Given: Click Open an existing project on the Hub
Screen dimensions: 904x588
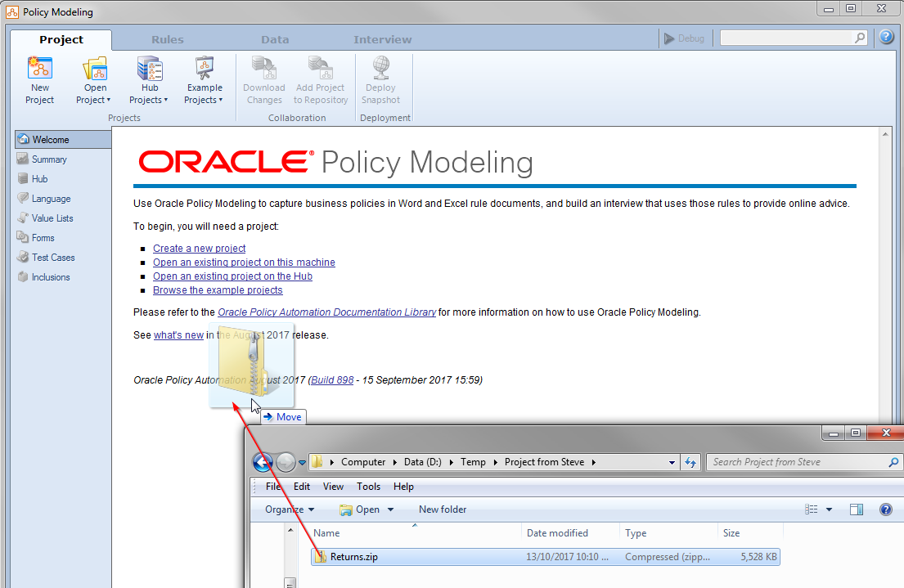Looking at the screenshot, I should [x=232, y=276].
